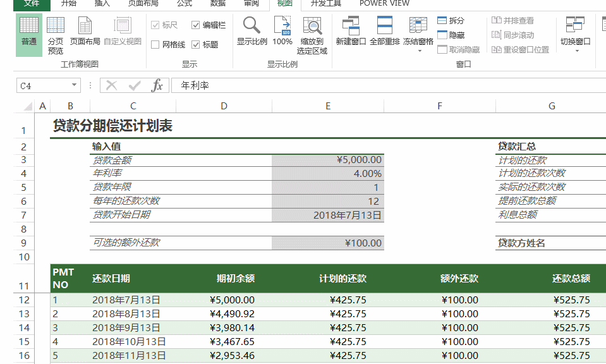Screen dimensions: 606x364
Task: Open the Insert Function fx button
Action: click(x=158, y=85)
